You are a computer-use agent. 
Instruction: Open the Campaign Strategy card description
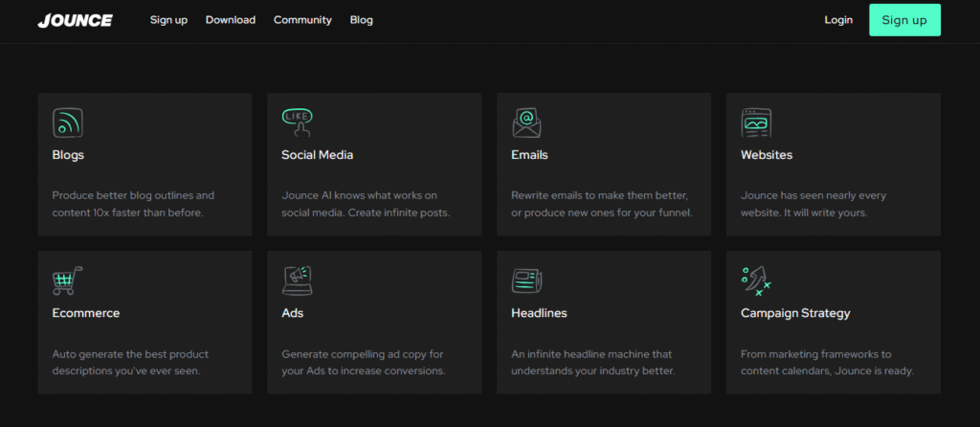coord(827,362)
